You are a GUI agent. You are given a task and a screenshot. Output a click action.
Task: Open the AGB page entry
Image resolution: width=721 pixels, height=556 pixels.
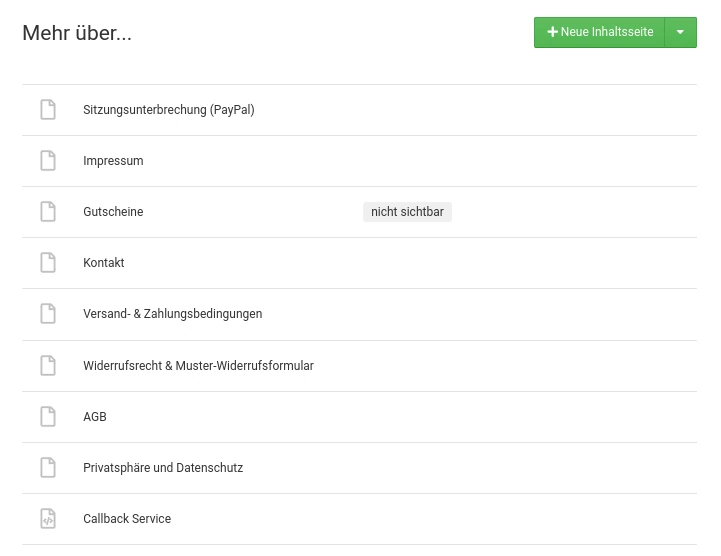95,417
